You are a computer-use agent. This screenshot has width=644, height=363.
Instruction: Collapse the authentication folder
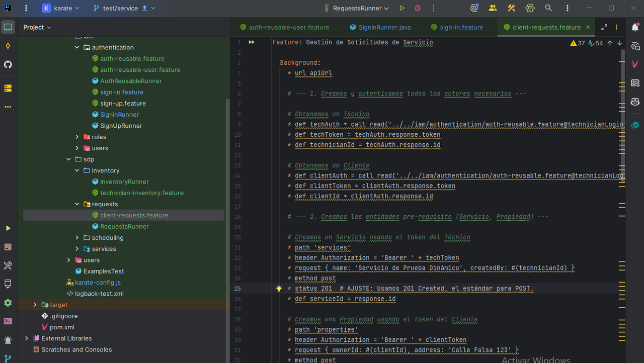[x=77, y=47]
